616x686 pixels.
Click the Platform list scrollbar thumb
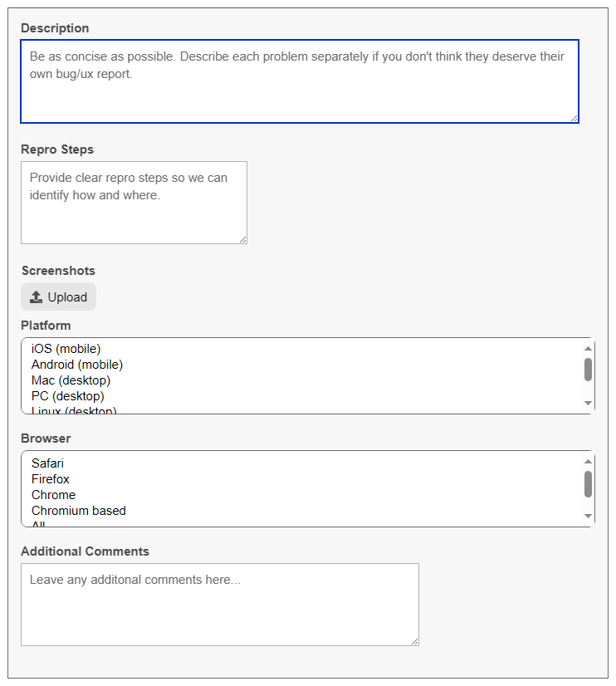pyautogui.click(x=588, y=370)
